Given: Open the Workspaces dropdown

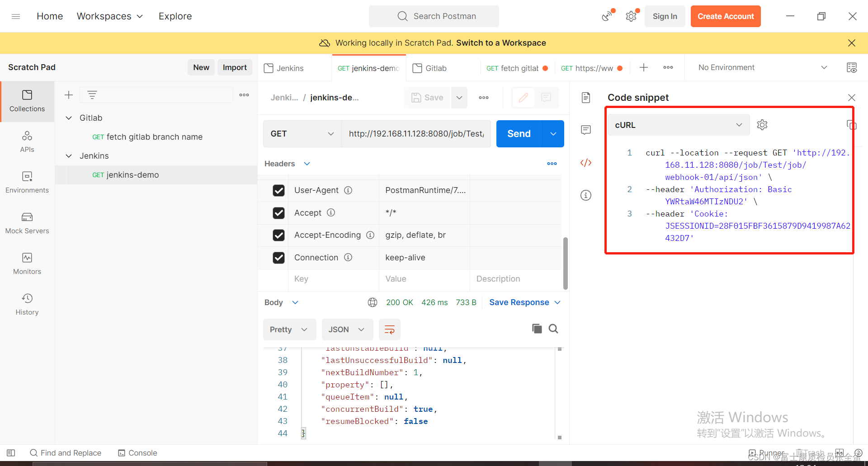Looking at the screenshot, I should 110,16.
